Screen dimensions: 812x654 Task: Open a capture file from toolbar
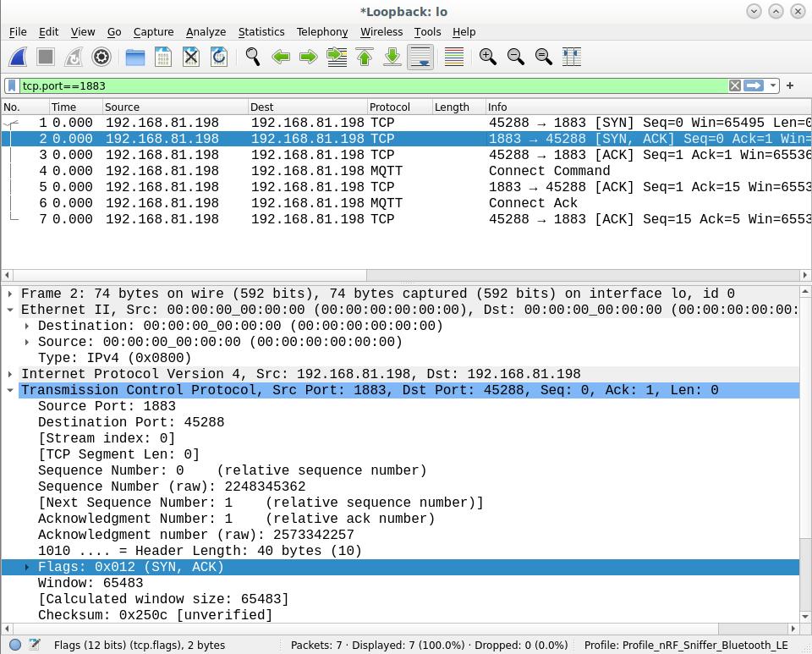click(x=135, y=57)
